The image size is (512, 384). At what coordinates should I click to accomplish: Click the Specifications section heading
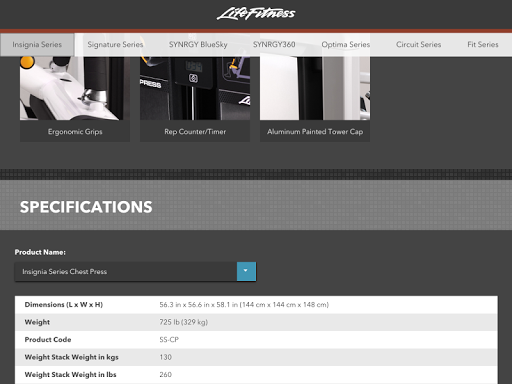click(x=86, y=207)
